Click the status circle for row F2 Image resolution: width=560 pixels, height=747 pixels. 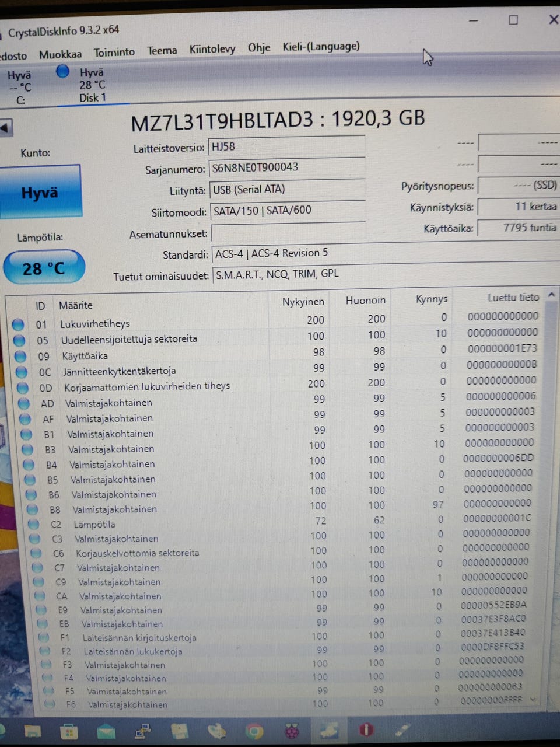point(45,651)
